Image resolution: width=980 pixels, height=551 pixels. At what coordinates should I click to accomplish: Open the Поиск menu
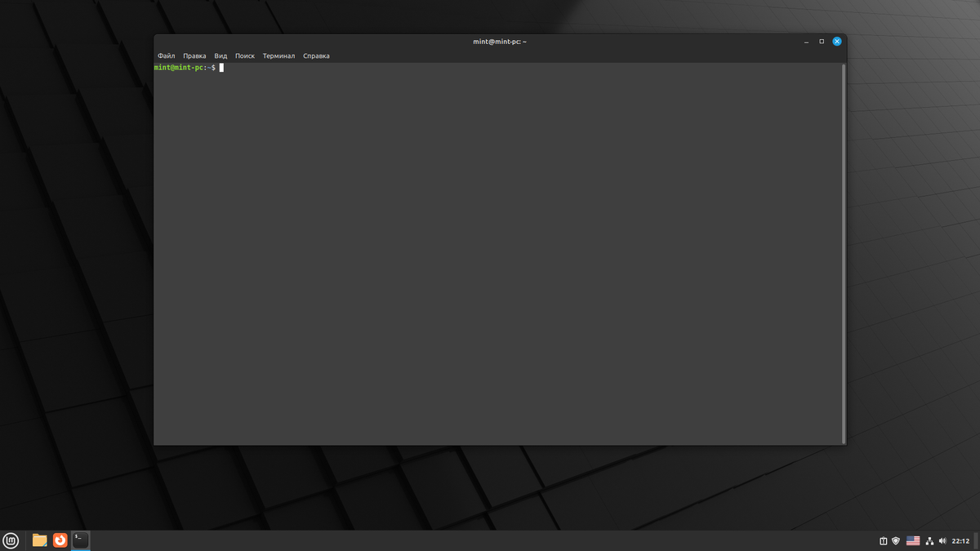(244, 56)
